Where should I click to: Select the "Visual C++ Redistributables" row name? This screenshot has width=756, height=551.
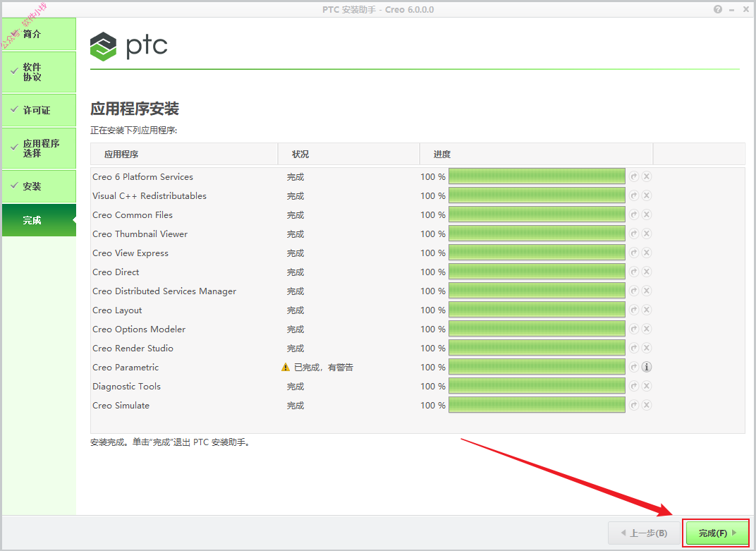[150, 195]
